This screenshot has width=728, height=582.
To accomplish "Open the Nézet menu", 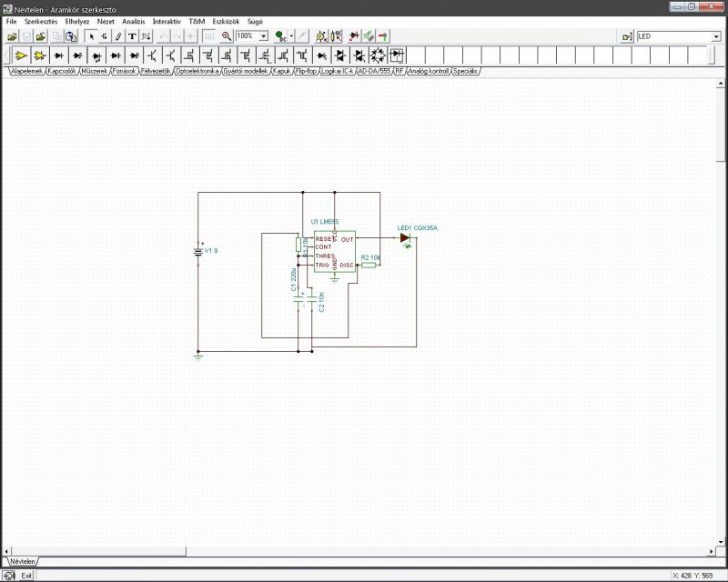I will pos(106,21).
